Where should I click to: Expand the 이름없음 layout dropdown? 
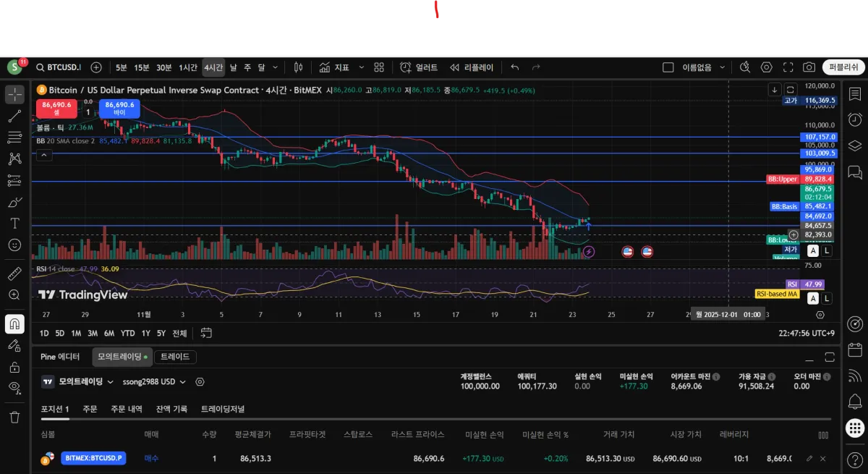722,67
